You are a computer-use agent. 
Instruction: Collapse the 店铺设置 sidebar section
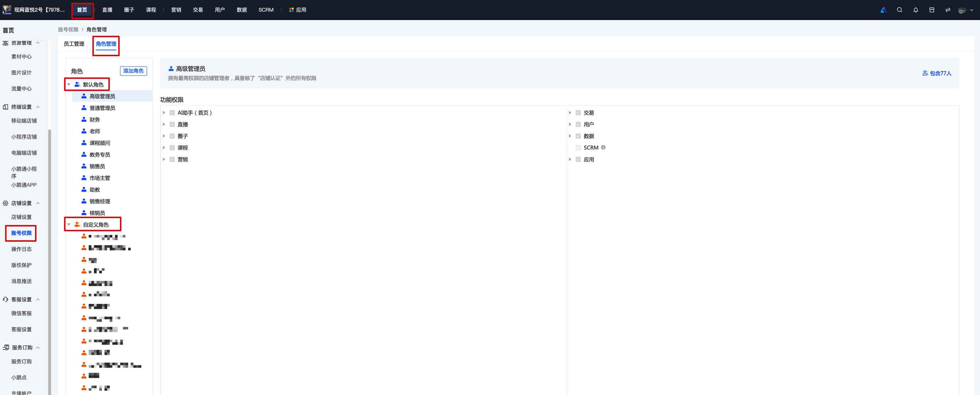click(38, 203)
